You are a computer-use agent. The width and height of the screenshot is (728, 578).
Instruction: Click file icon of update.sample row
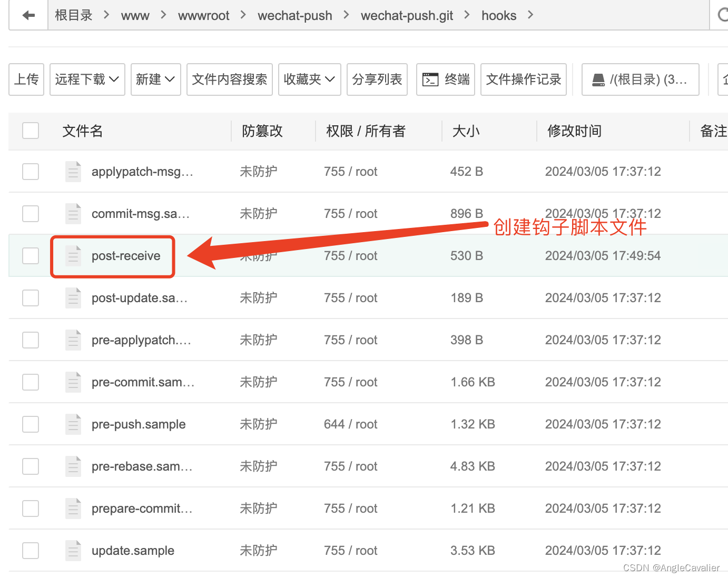click(x=73, y=551)
